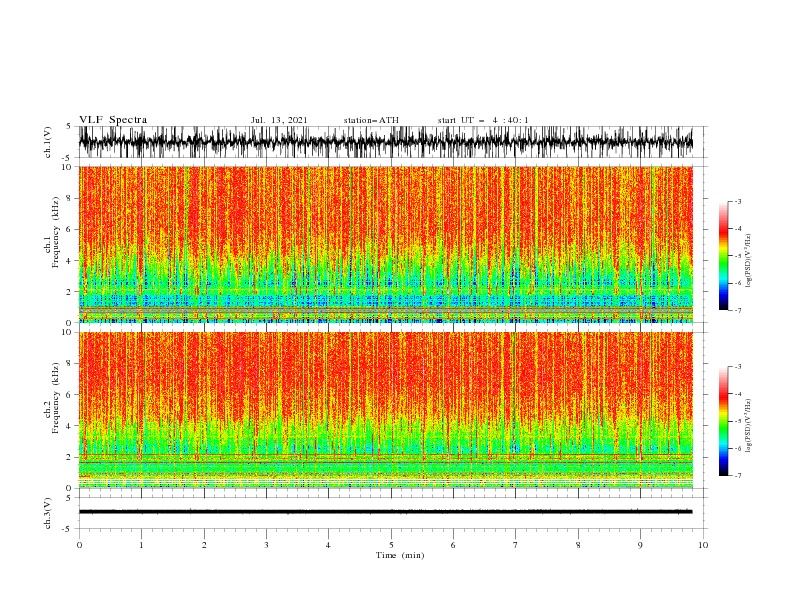Click the "-7" label on ch.2 color bar
The image size is (792, 612).
[x=738, y=475]
